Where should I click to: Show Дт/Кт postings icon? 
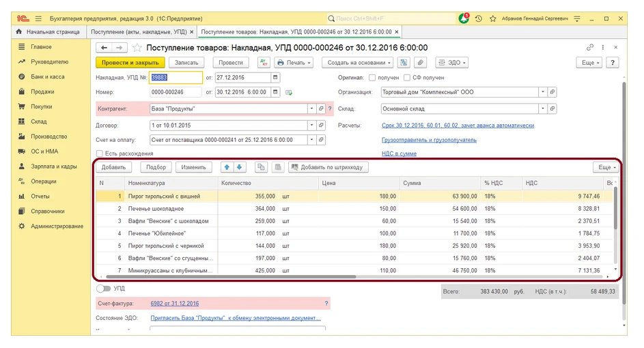pos(264,63)
